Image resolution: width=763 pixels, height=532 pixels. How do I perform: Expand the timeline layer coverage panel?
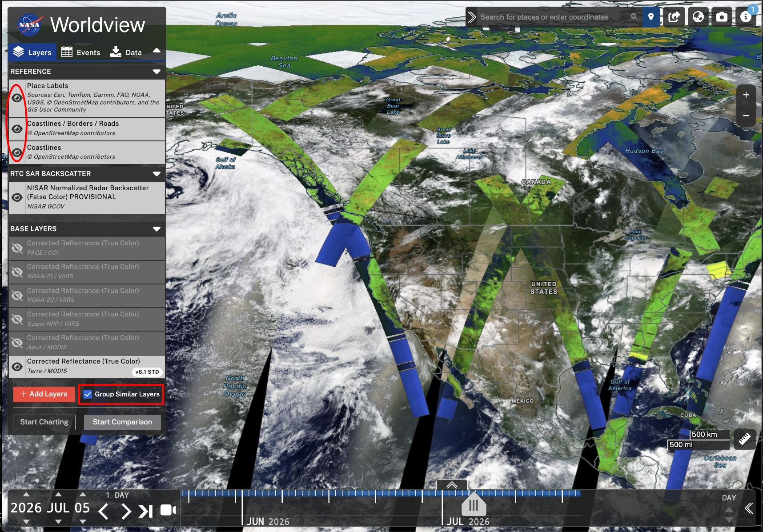pos(452,485)
